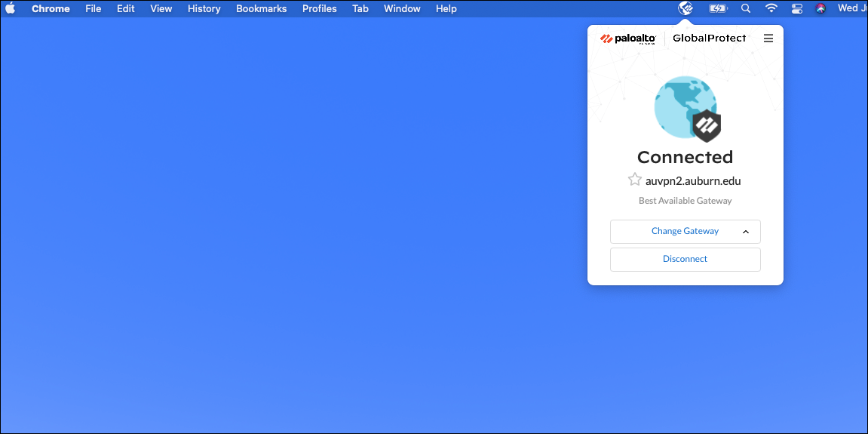Click the battery status icon
This screenshot has width=868, height=434.
point(718,8)
